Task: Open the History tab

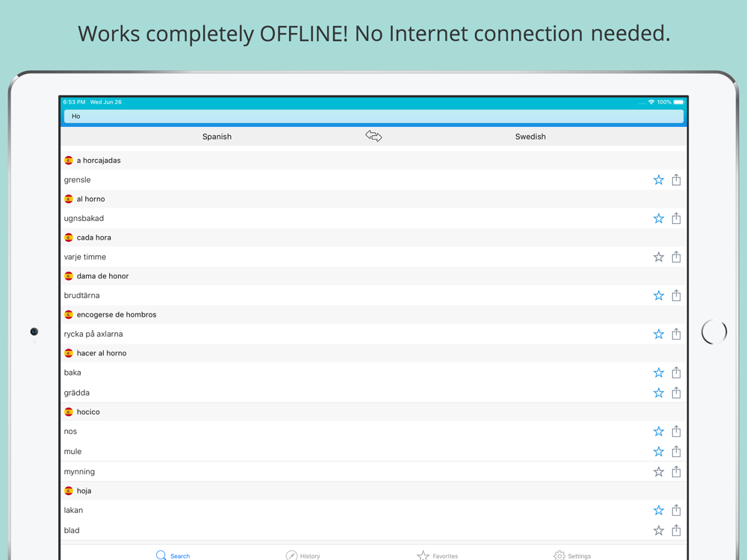Action: click(x=303, y=556)
